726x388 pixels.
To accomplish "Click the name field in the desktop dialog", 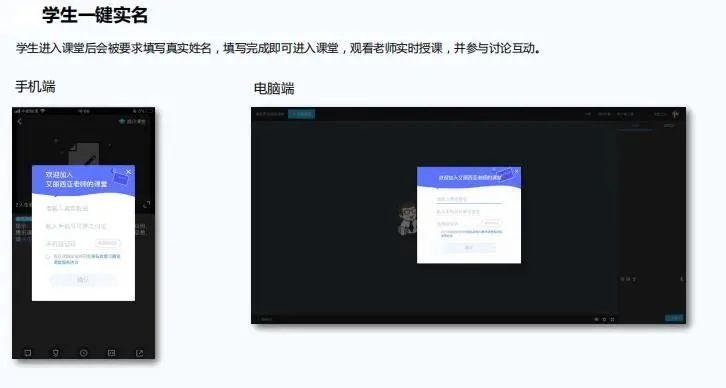I will coord(469,199).
